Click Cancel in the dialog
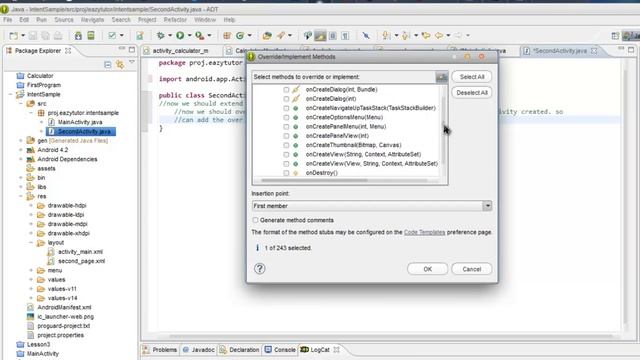This screenshot has height=360, width=640. click(x=471, y=269)
